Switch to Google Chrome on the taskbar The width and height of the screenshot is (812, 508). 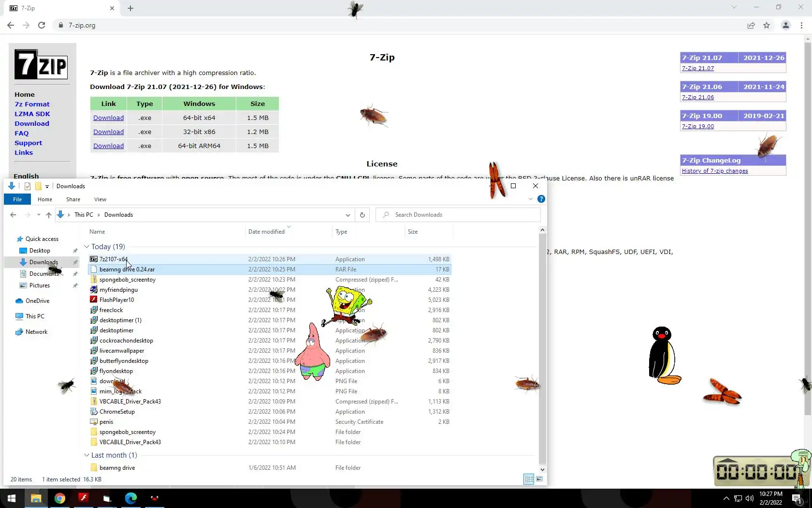(59, 498)
